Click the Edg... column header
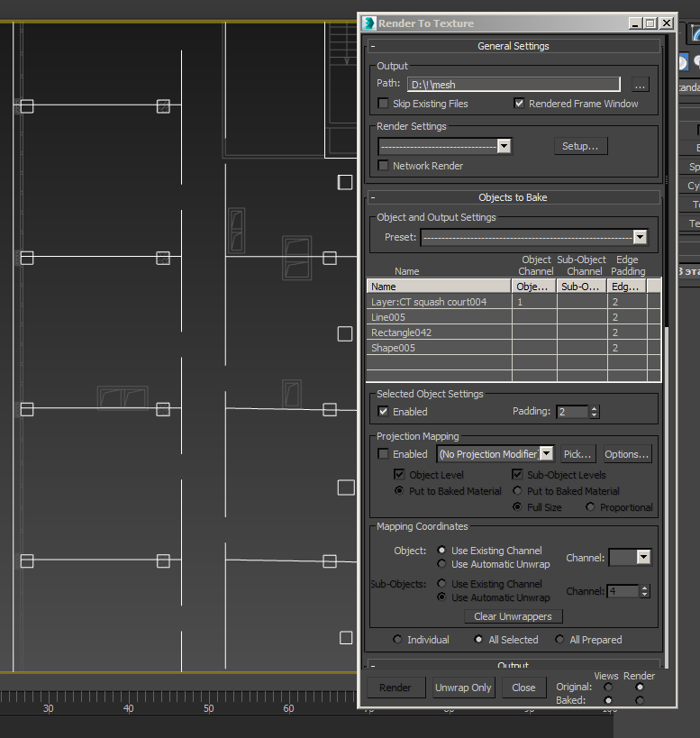 [627, 287]
